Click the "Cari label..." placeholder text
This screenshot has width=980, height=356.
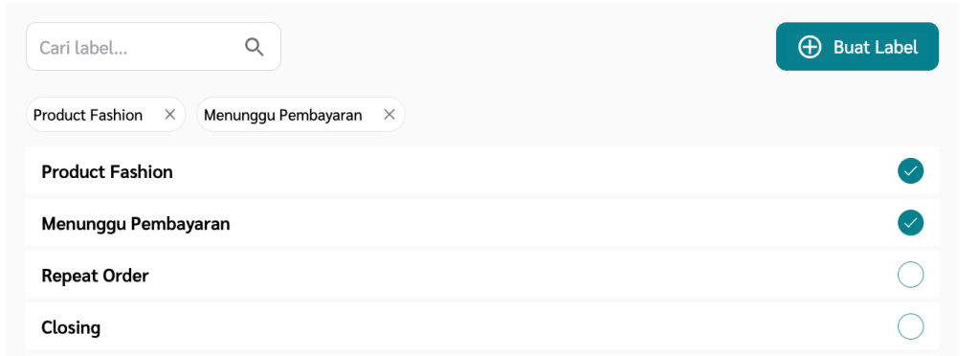tap(83, 48)
